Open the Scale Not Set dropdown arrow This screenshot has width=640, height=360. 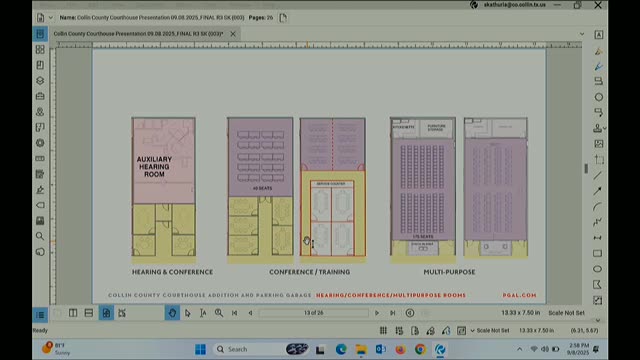[x=473, y=331]
